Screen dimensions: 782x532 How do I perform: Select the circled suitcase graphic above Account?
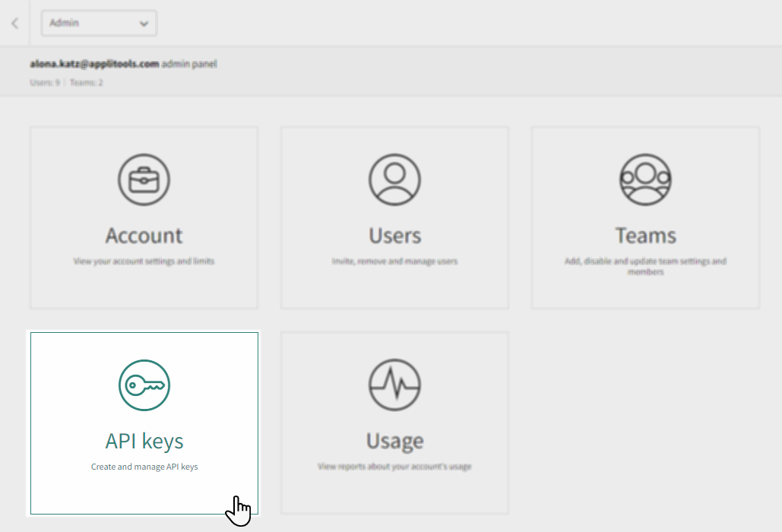(144, 179)
